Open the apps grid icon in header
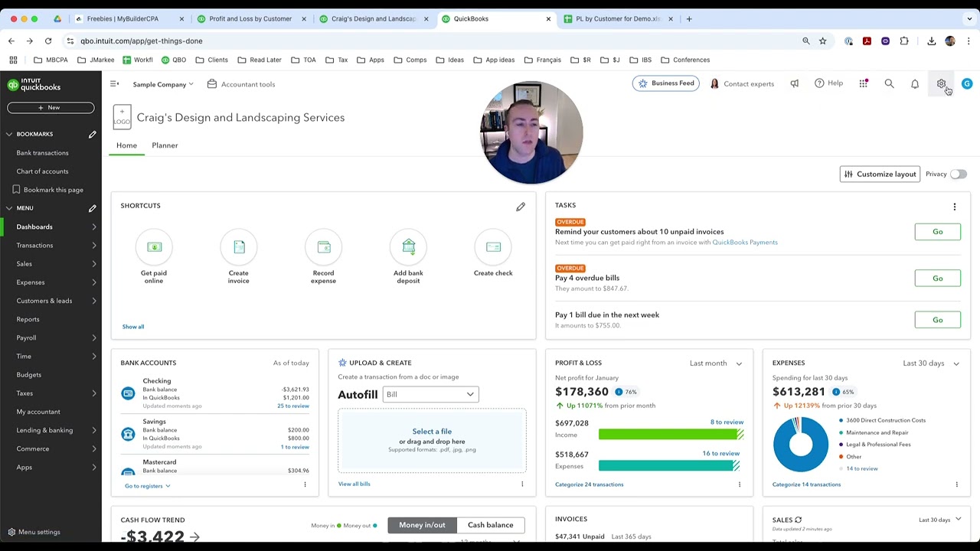The width and height of the screenshot is (980, 551). tap(864, 83)
